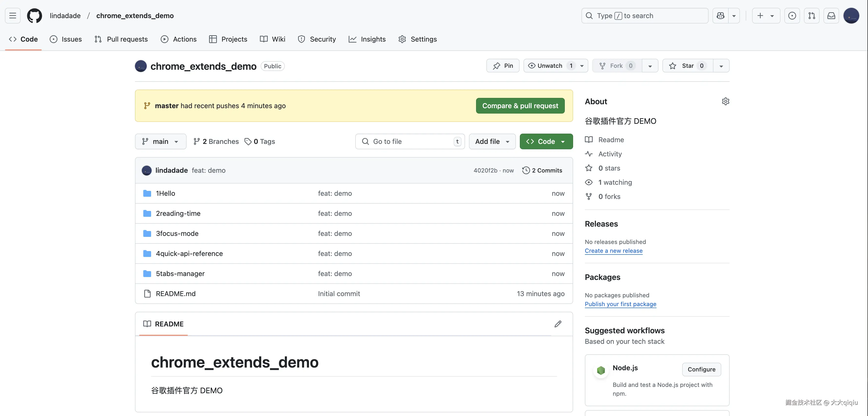Click Compare & pull request button
Screen dimensions: 868x416
click(520, 106)
